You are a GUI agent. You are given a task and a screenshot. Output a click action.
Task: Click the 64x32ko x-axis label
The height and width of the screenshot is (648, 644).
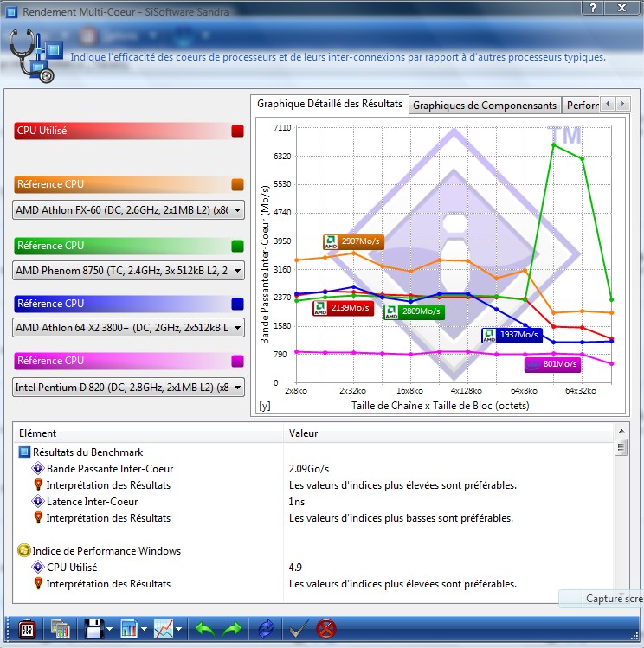(x=580, y=390)
